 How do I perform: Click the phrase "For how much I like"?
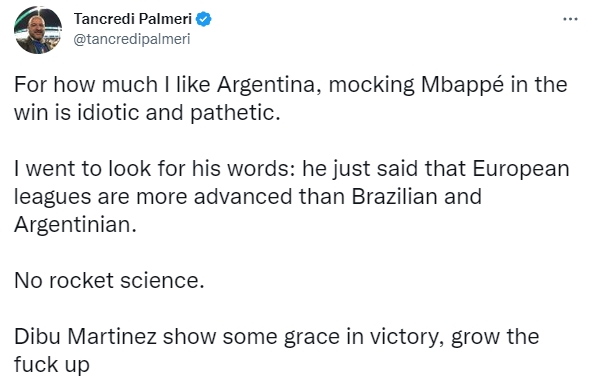pyautogui.click(x=112, y=84)
